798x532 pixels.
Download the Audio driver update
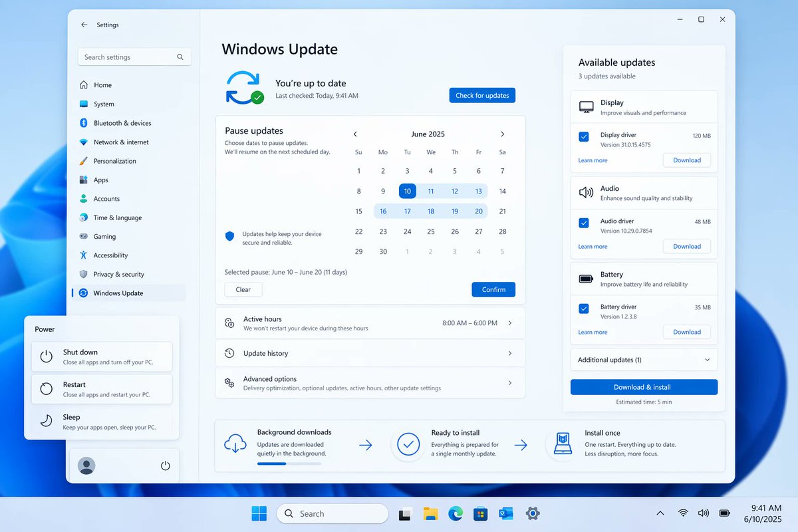coord(687,246)
